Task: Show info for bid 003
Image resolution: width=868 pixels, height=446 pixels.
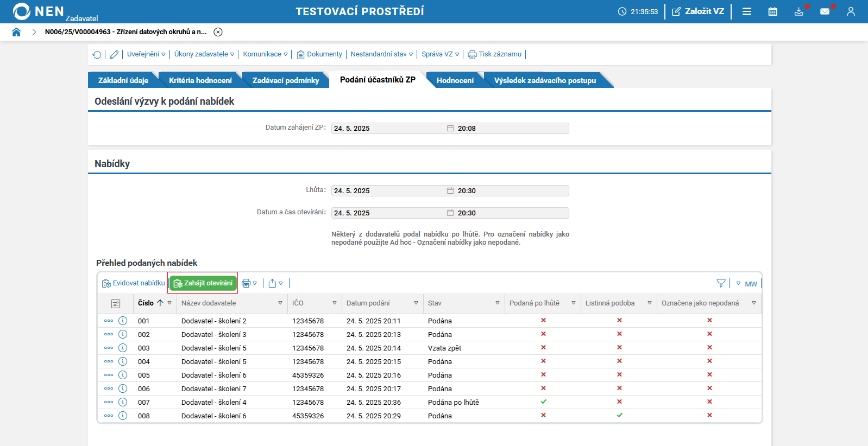Action: coord(123,348)
